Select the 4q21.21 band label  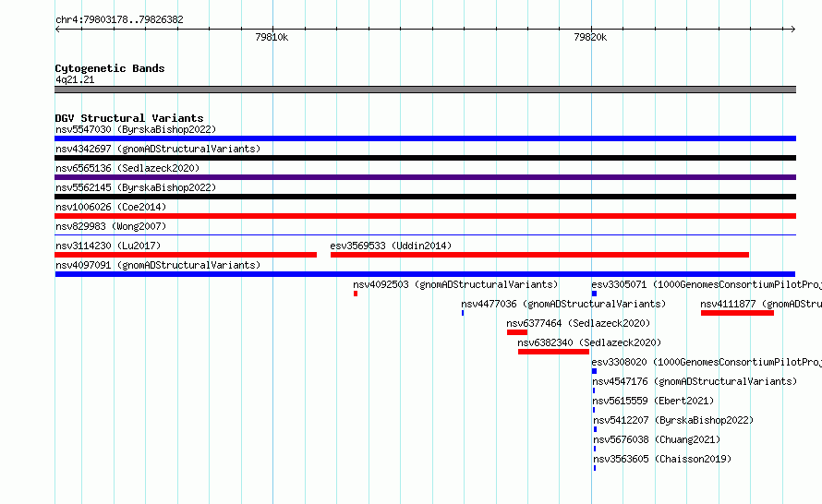tap(75, 79)
